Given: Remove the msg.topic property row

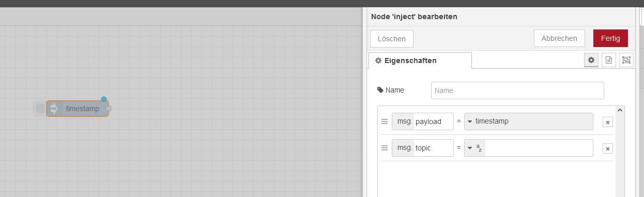Looking at the screenshot, I should (608, 148).
